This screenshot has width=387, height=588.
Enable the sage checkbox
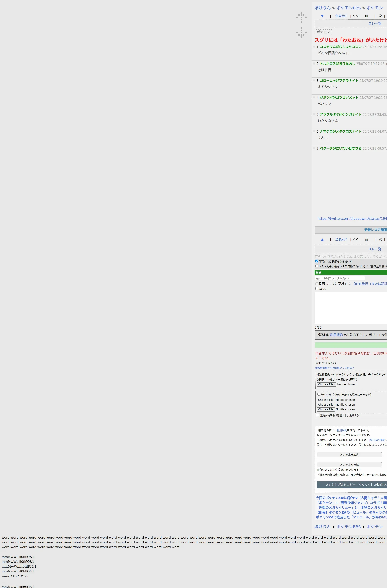(317, 289)
